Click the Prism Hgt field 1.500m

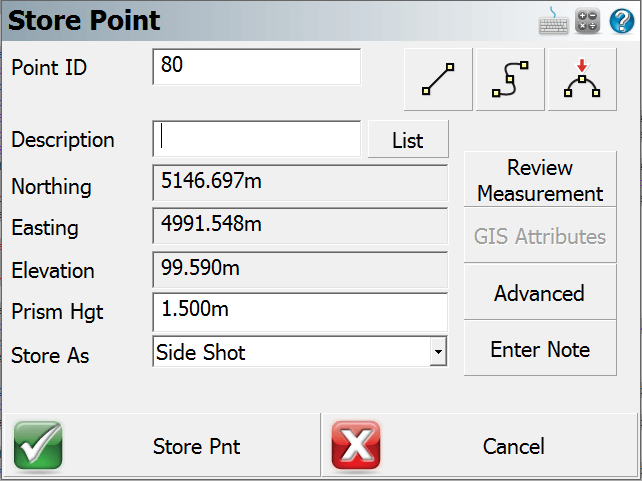point(300,312)
